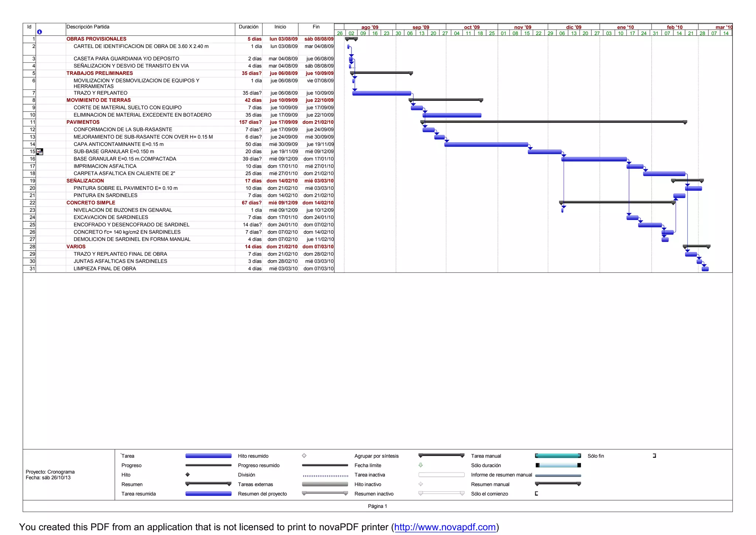This screenshot has width=756, height=535.
Task: Select the OBRAS PROVISIONALES summary row
Action: [x=96, y=39]
